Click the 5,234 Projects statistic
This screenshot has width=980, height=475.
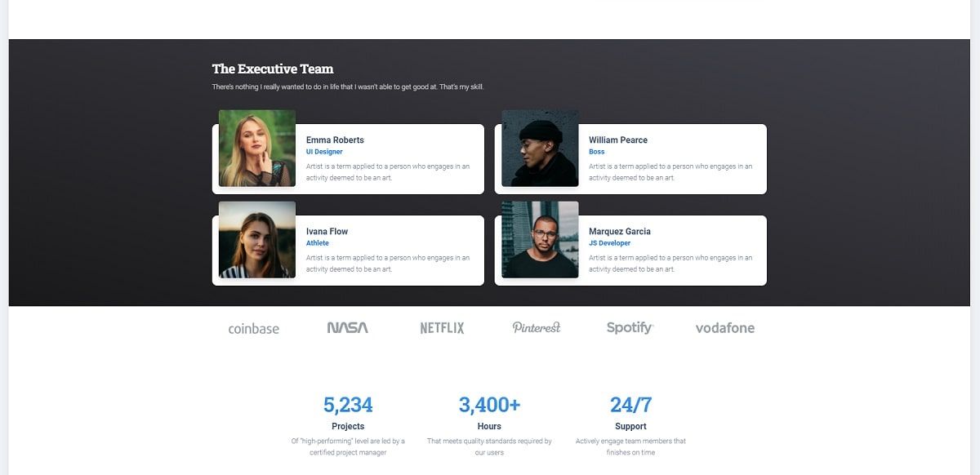point(348,404)
